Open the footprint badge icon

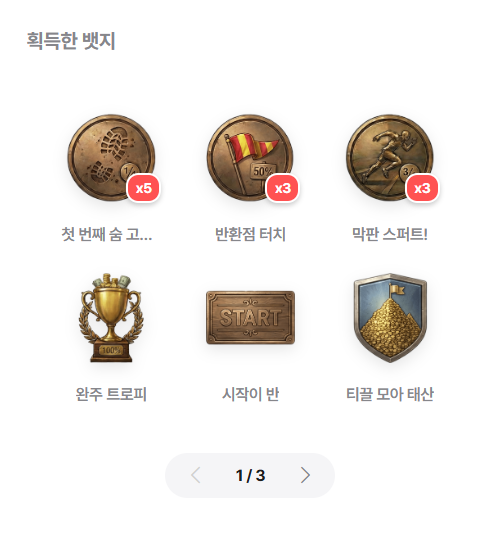[x=111, y=158]
